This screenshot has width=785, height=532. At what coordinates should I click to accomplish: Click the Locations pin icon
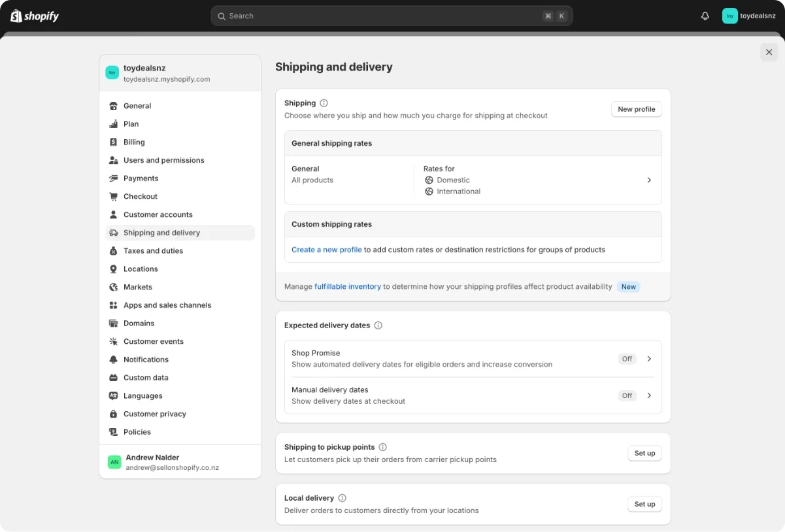[x=113, y=269]
